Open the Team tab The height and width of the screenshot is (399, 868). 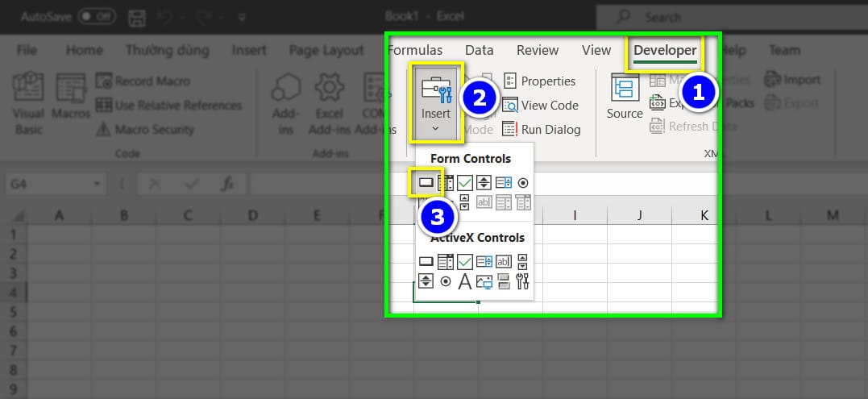point(784,50)
